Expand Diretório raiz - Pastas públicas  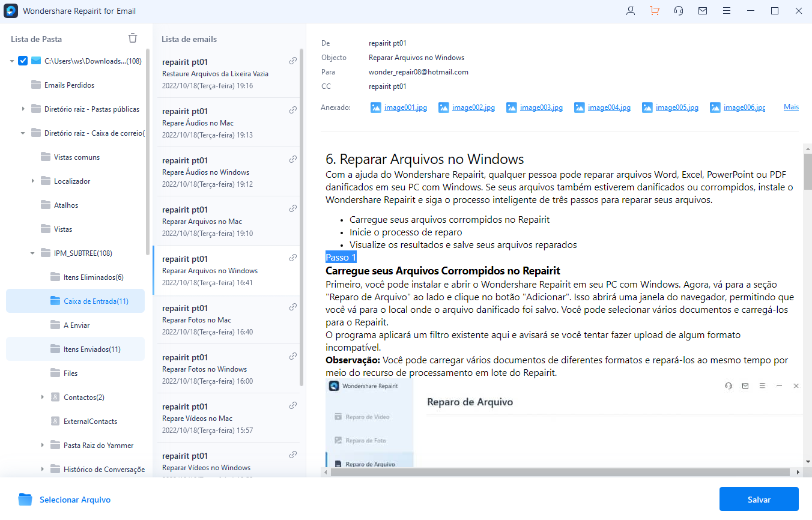tap(23, 109)
